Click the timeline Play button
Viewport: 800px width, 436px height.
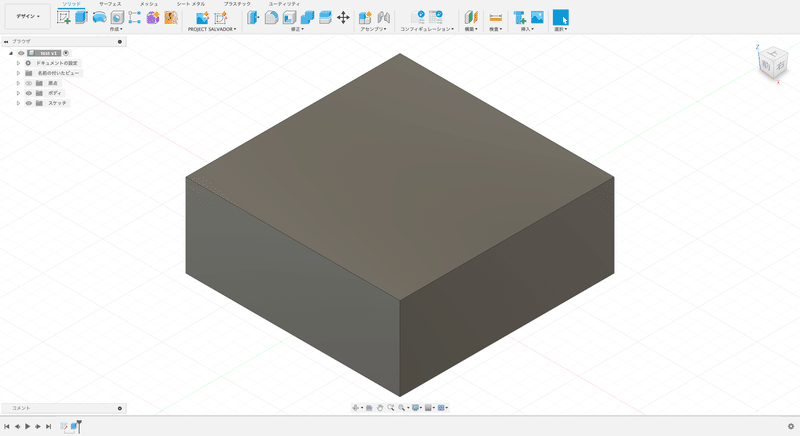pos(28,426)
